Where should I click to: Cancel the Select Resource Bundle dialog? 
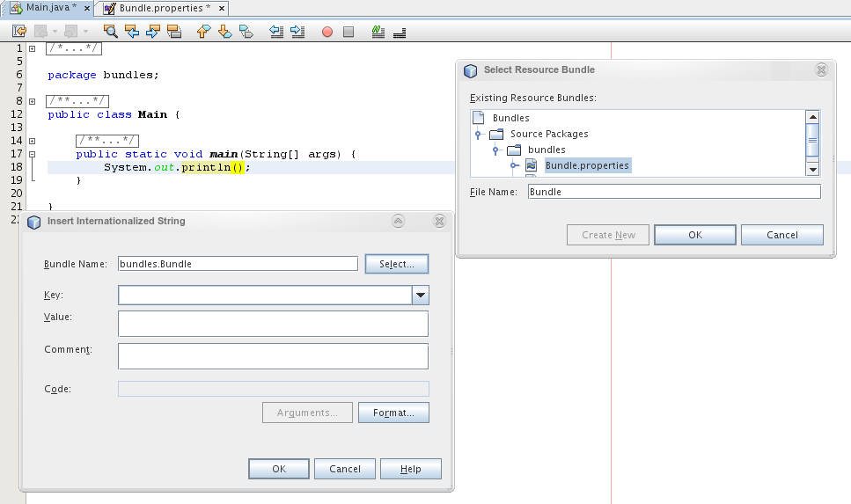[782, 235]
